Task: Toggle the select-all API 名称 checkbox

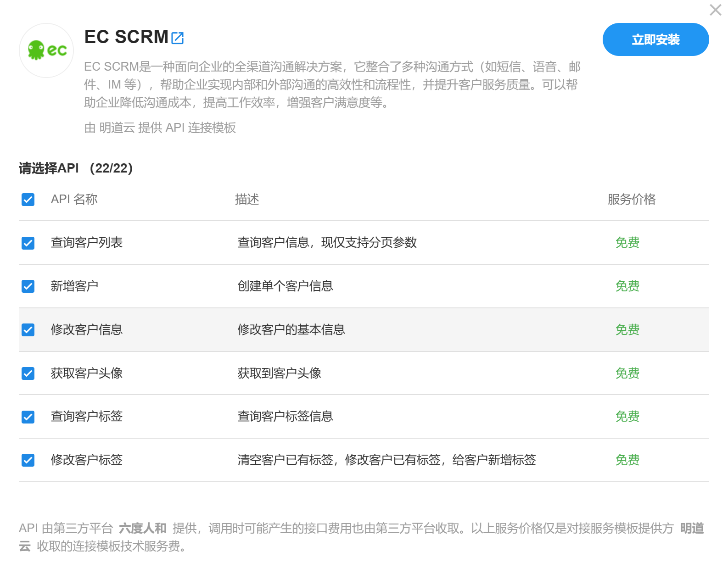Action: coord(28,200)
